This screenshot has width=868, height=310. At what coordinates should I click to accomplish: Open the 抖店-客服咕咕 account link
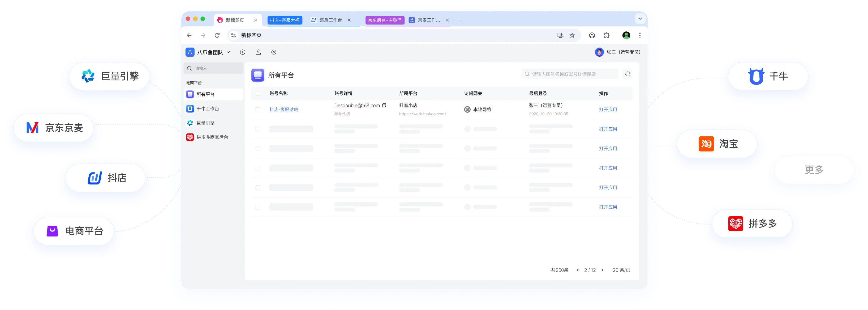(284, 110)
